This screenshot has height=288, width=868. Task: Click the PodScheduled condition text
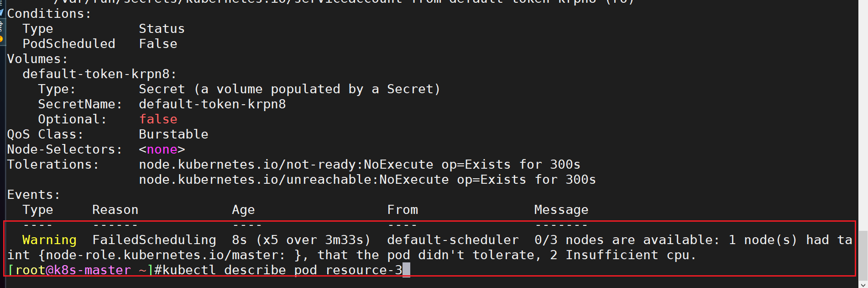point(69,43)
